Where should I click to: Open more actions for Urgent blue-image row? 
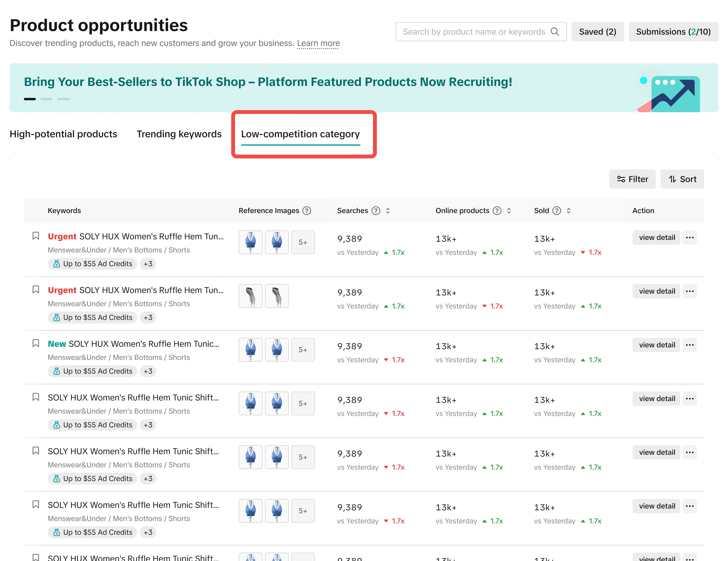pyautogui.click(x=690, y=238)
